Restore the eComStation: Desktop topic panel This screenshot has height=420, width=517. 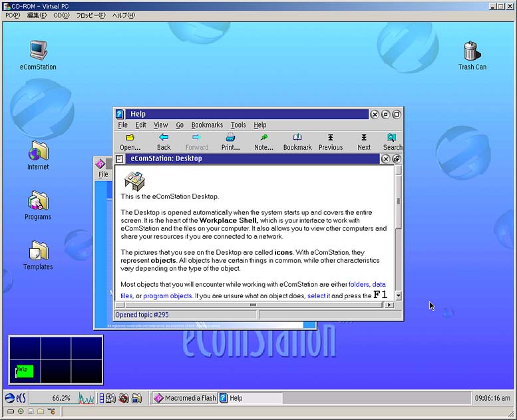397,159
